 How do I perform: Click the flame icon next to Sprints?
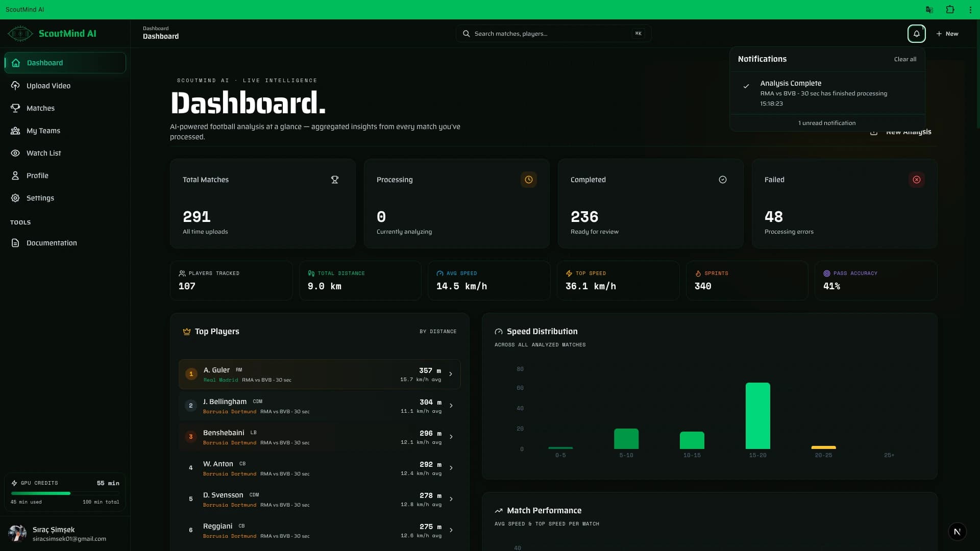tap(698, 273)
